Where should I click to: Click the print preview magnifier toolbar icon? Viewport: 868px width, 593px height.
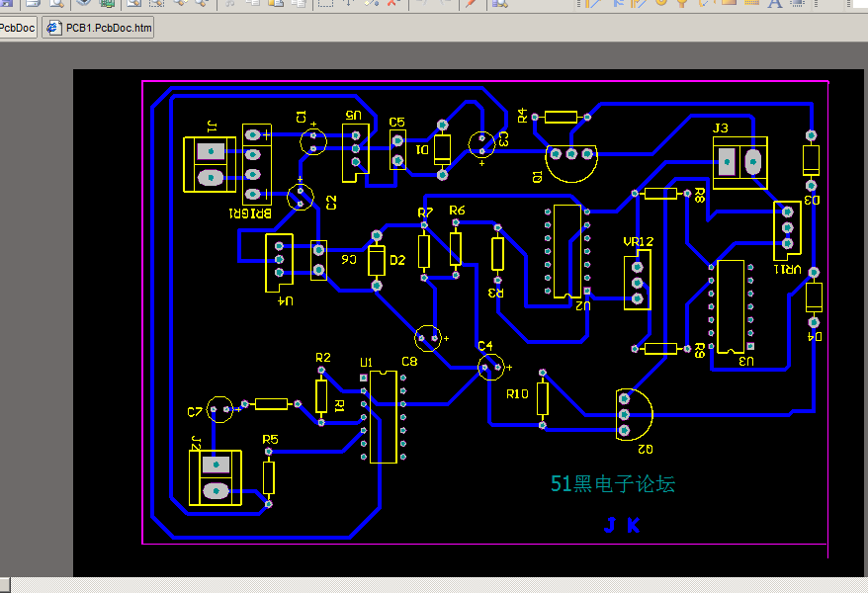pyautogui.click(x=56, y=3)
